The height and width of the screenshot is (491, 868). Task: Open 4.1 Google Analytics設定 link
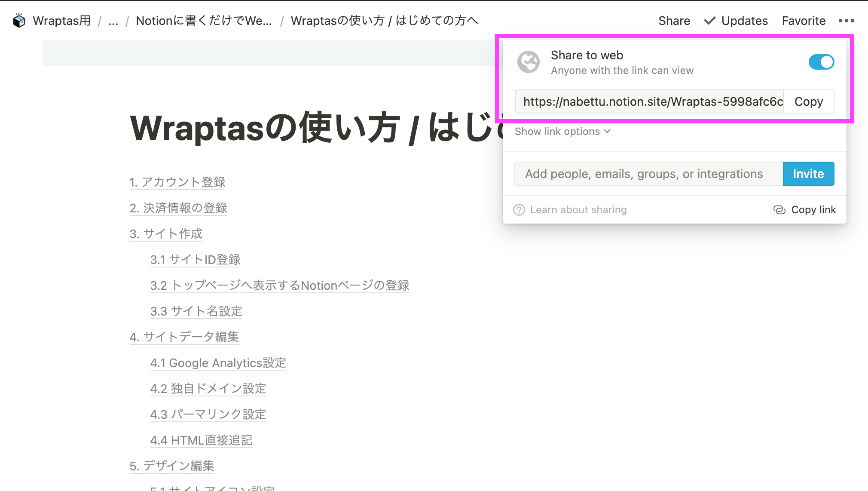click(x=218, y=363)
